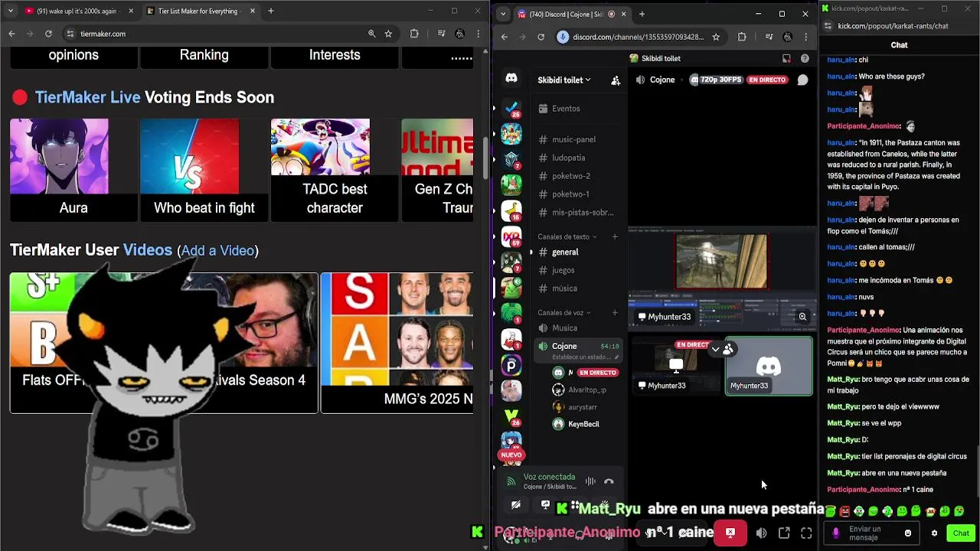Select Discord Cojone browser tab

tap(571, 14)
